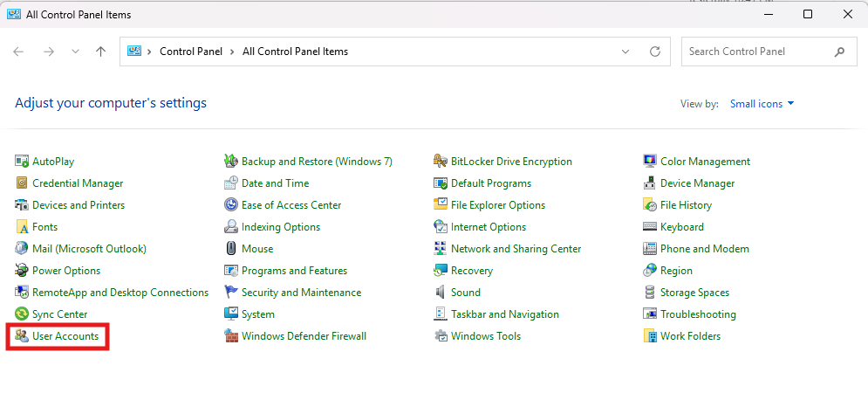Click the Network and Sharing Center icon
868x393 pixels.
click(x=440, y=249)
